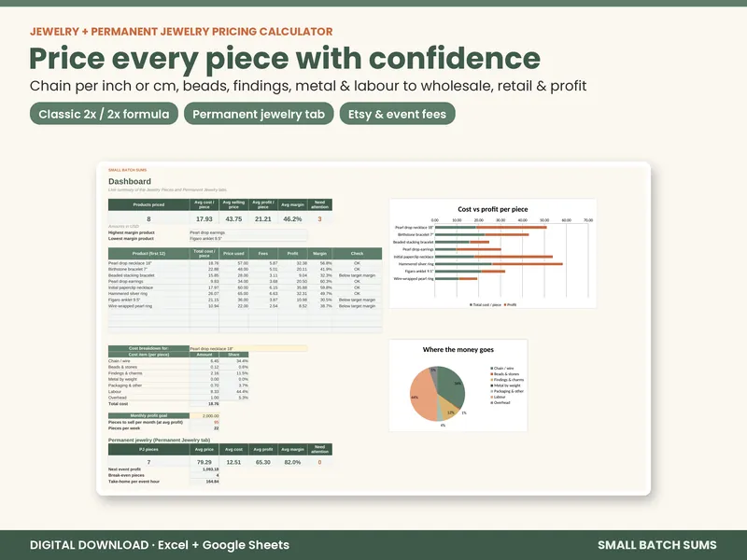Click the Where the money goes pie chart

(437, 394)
